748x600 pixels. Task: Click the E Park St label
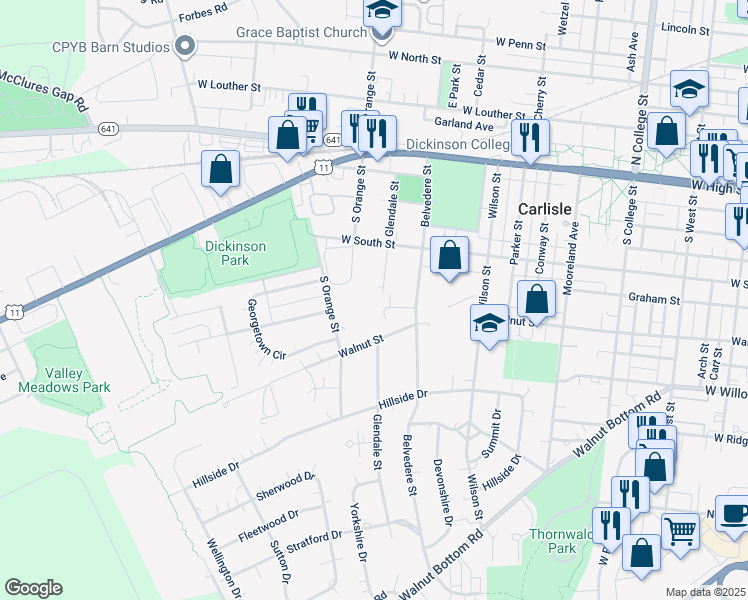454,86
